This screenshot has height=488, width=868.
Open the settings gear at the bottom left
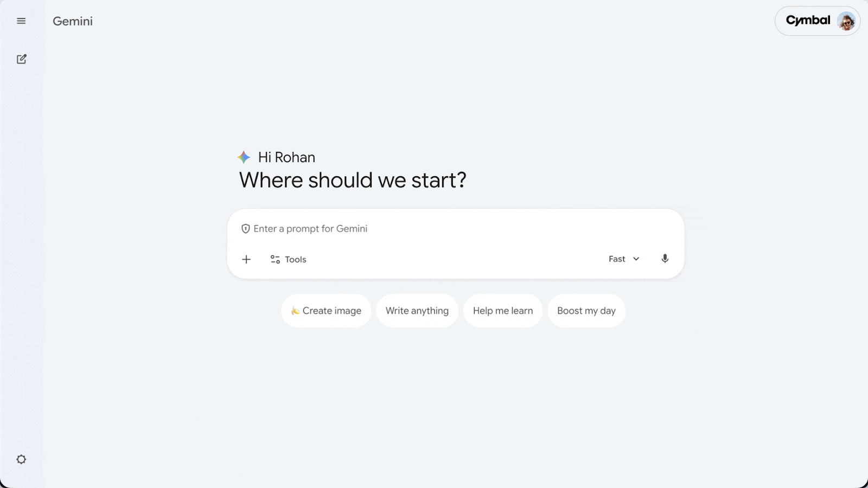point(21,459)
